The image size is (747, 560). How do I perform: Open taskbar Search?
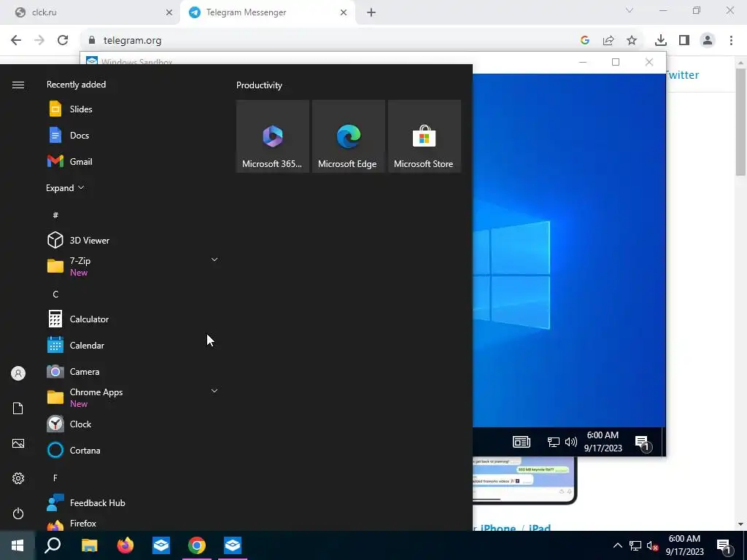[x=53, y=545]
